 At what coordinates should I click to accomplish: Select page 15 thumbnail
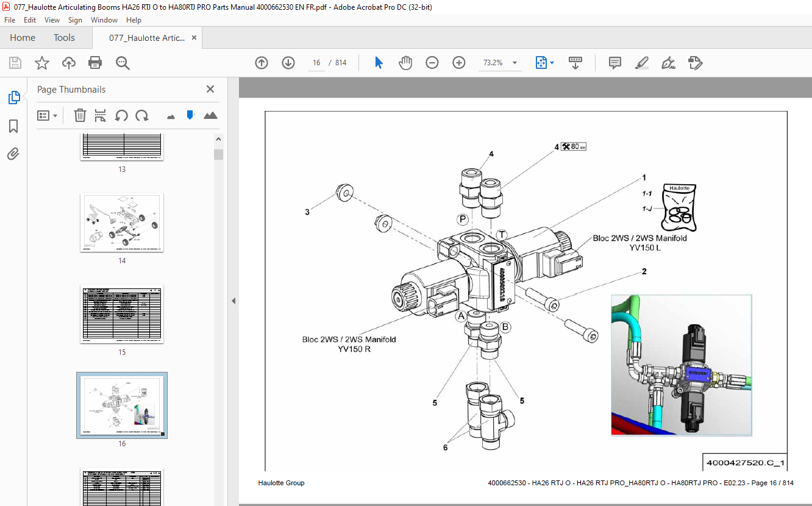click(122, 314)
